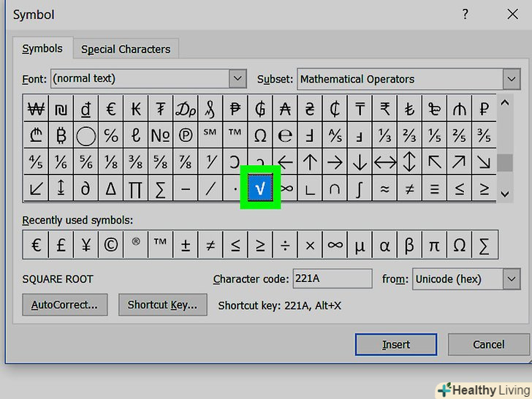Select the square root symbol in the grid
532x399 pixels.
pos(260,188)
